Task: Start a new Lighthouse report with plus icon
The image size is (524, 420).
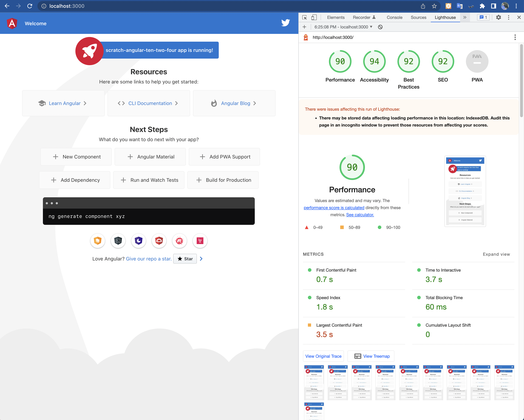Action: pyautogui.click(x=304, y=27)
